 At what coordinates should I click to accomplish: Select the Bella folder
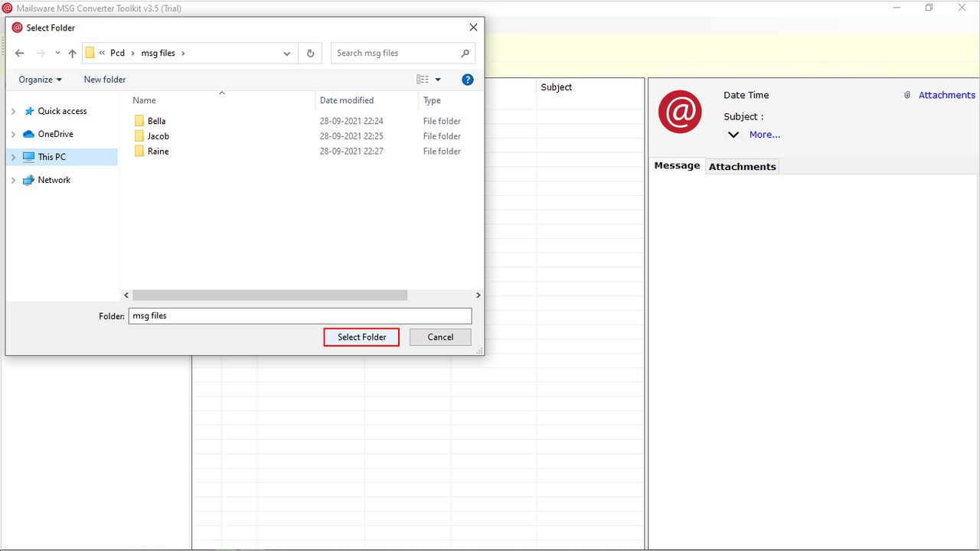pyautogui.click(x=156, y=121)
